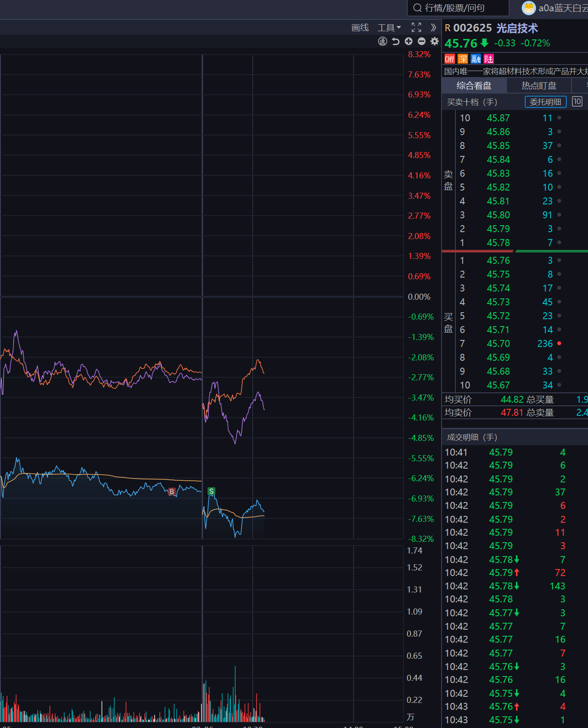588x728 pixels.
Task: Zoom in chart with plus icon
Action: coord(409,41)
